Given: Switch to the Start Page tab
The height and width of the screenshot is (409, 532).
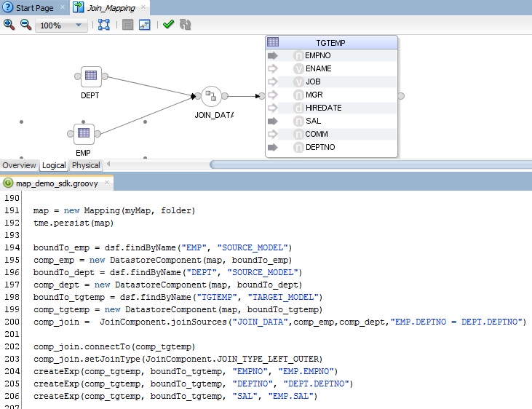Looking at the screenshot, I should [x=34, y=7].
